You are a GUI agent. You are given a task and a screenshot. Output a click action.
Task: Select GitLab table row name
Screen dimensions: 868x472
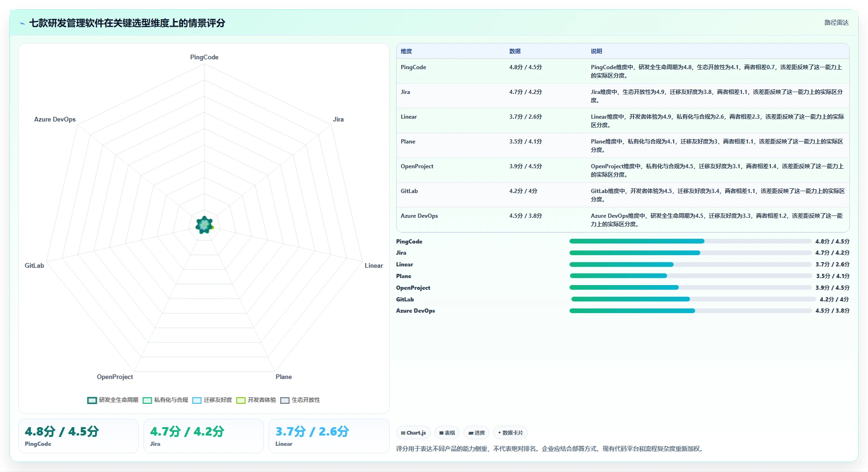(409, 191)
